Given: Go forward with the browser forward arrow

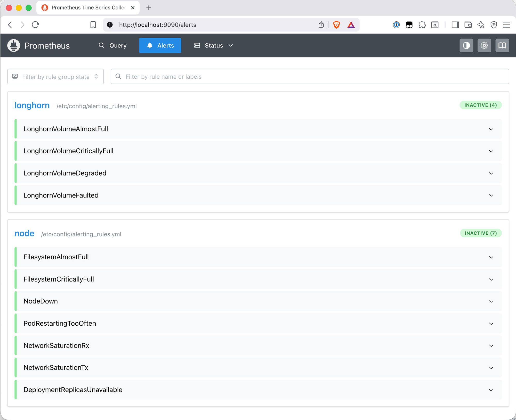Looking at the screenshot, I should [x=23, y=25].
